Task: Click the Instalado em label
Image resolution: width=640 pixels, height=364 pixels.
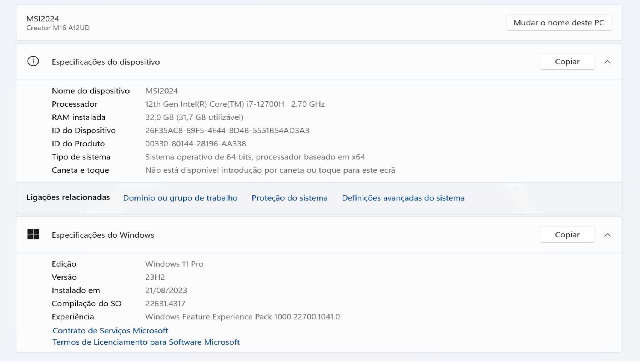Action: click(x=76, y=290)
